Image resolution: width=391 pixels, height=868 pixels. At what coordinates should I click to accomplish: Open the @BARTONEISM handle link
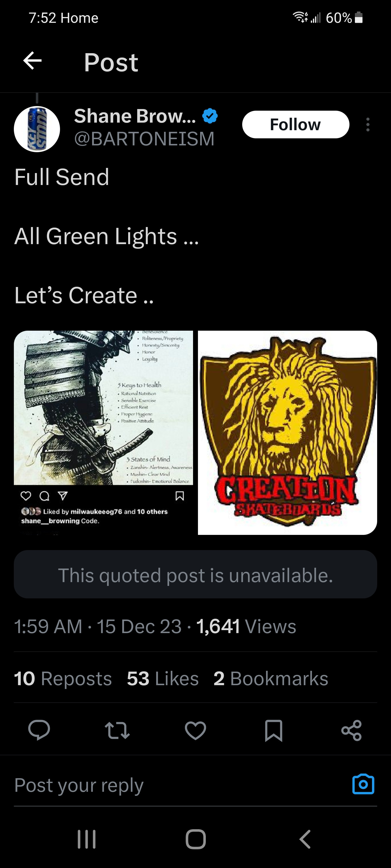point(144,139)
